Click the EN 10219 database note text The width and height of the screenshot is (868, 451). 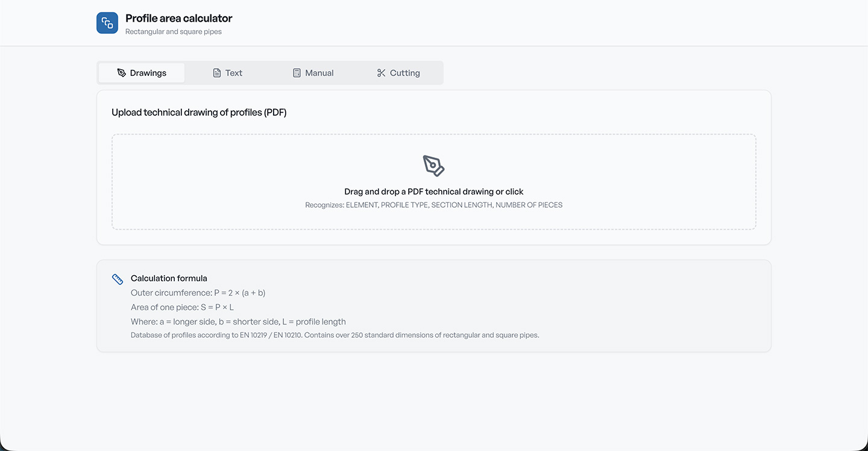click(x=335, y=335)
